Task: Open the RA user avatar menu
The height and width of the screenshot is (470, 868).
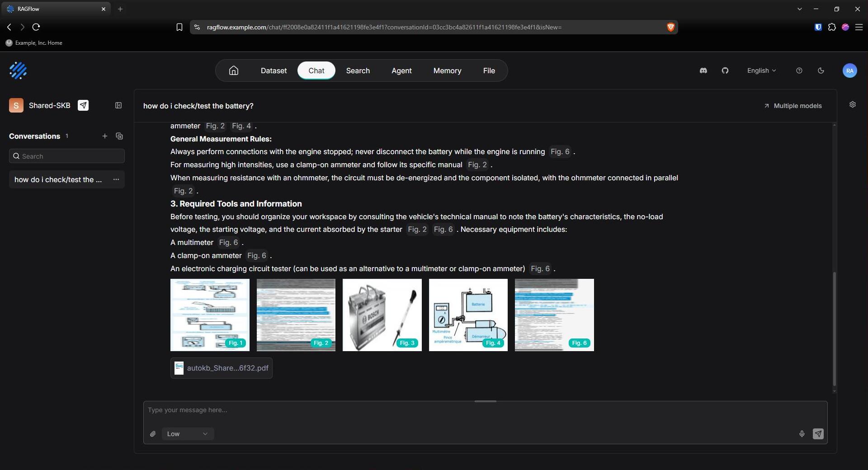Action: pos(850,70)
